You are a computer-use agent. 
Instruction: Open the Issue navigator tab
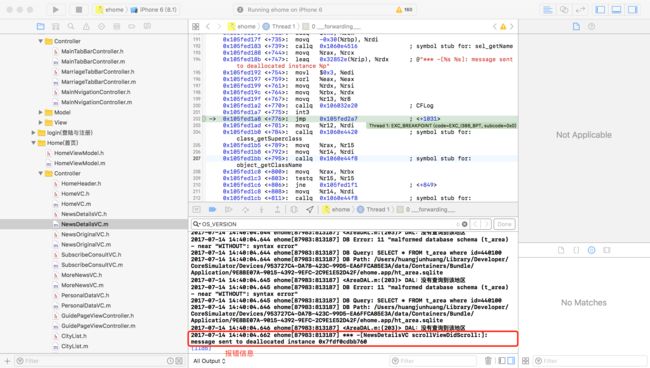point(86,27)
